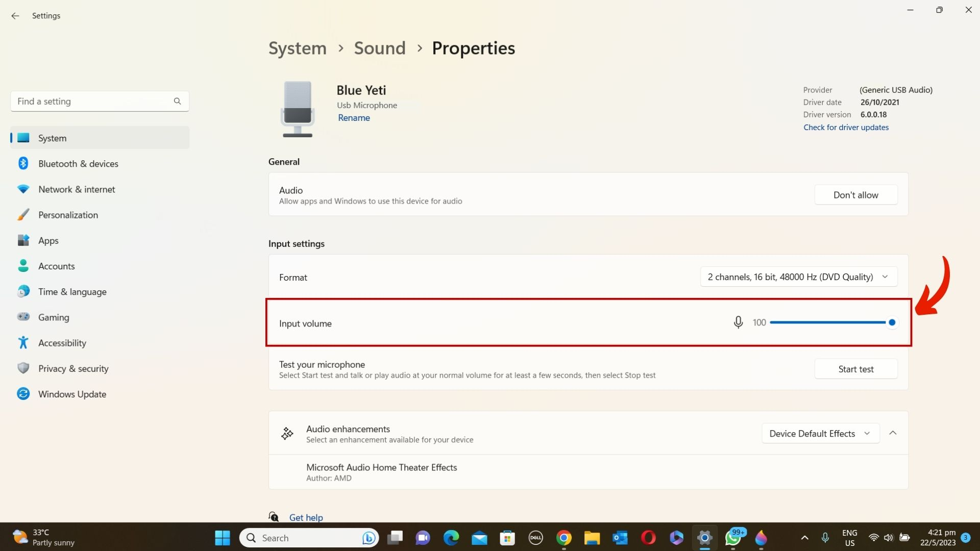Launch Microsoft Teams chat from taskbar

pos(423,538)
